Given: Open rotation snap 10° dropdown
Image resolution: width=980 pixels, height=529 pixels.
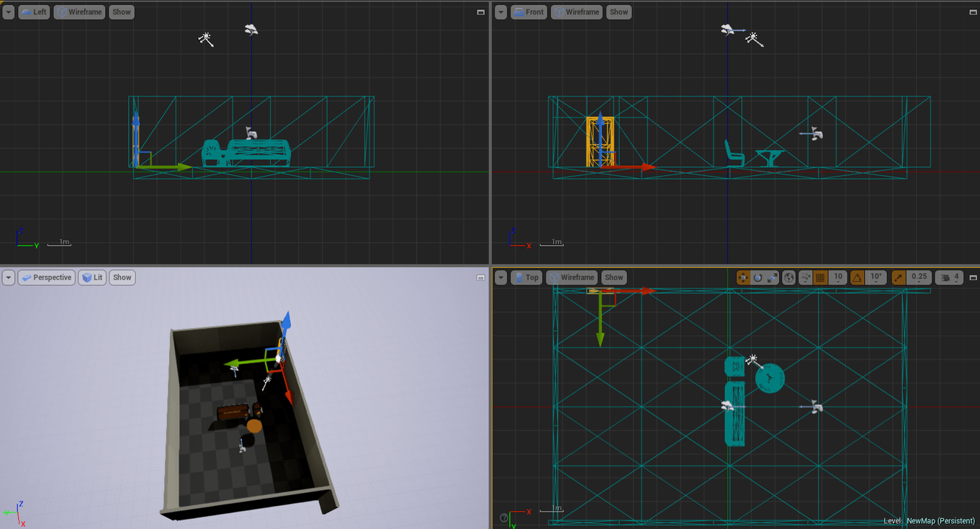Looking at the screenshot, I should [876, 277].
